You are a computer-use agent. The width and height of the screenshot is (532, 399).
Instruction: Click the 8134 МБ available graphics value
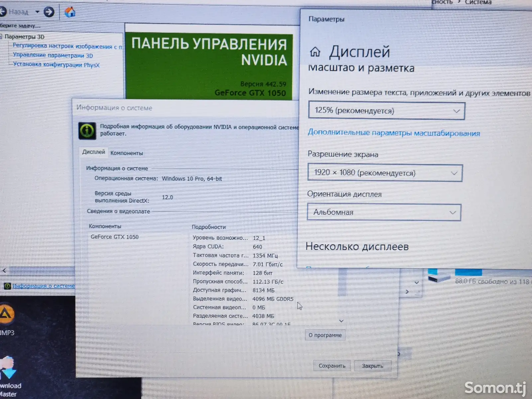263,290
